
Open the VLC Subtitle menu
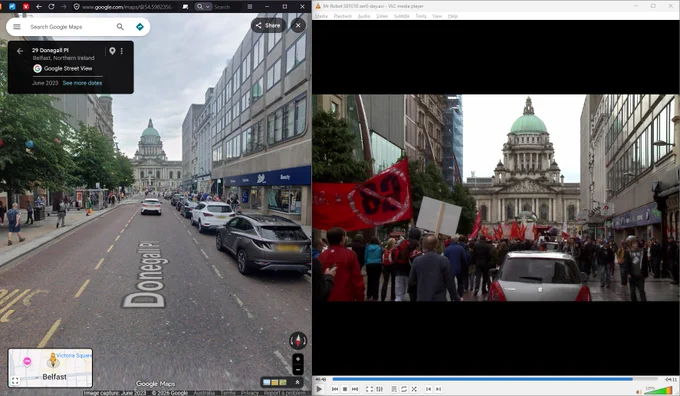tap(401, 16)
